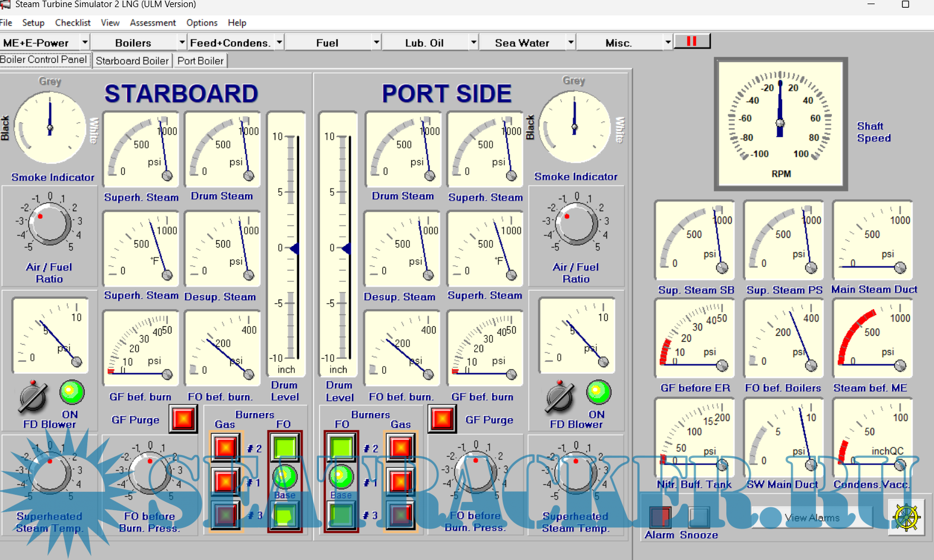Screen dimensions: 934x560
Task: Expand the Sea Water dropdown
Action: [570, 43]
